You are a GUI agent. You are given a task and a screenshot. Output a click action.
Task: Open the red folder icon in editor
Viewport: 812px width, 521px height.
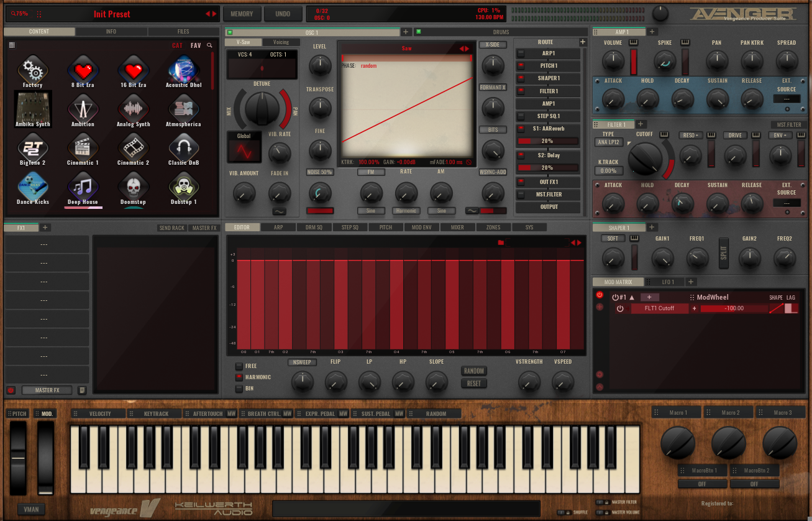(501, 242)
